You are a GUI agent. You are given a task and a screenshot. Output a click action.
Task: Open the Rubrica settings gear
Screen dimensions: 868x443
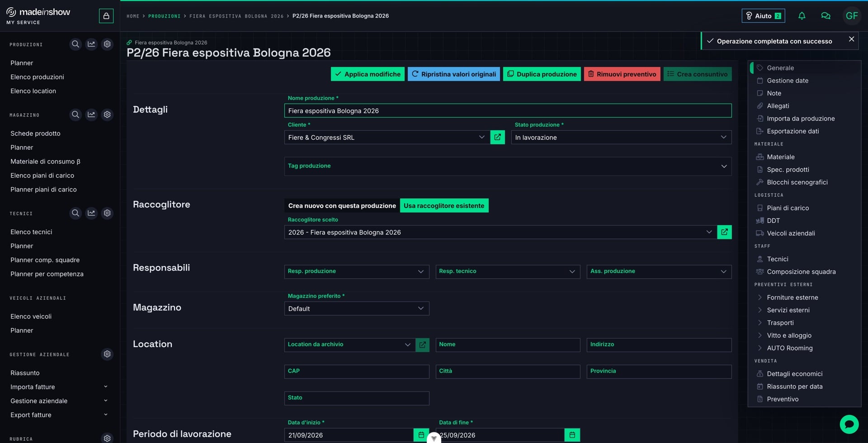click(107, 438)
